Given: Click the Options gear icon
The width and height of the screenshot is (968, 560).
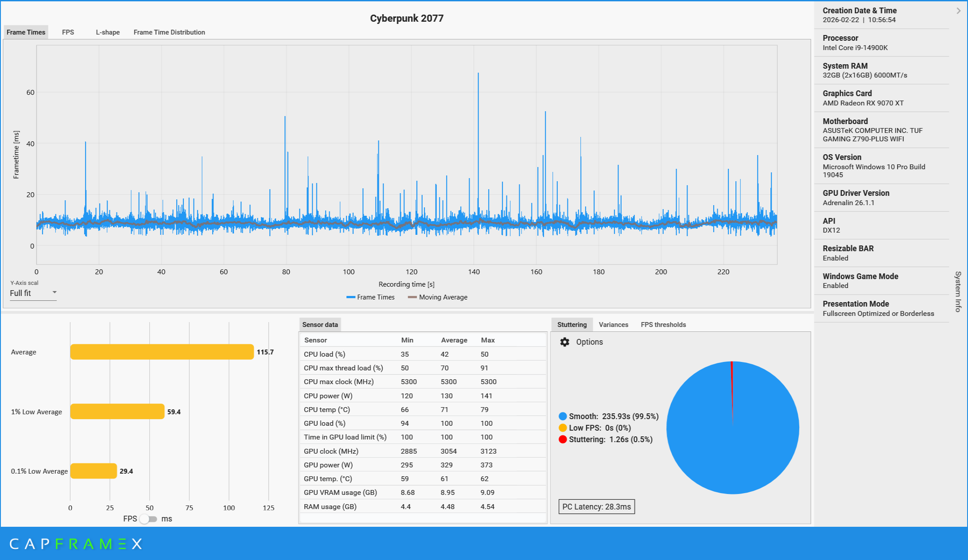Looking at the screenshot, I should [564, 342].
